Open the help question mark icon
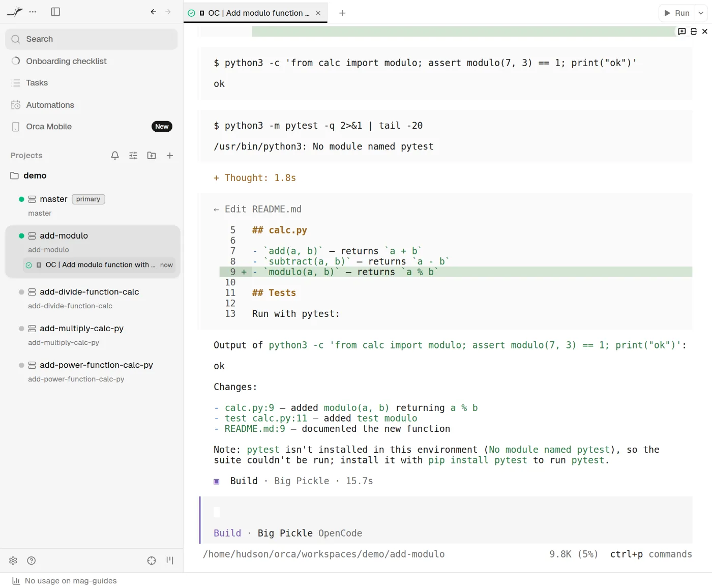 click(32, 561)
